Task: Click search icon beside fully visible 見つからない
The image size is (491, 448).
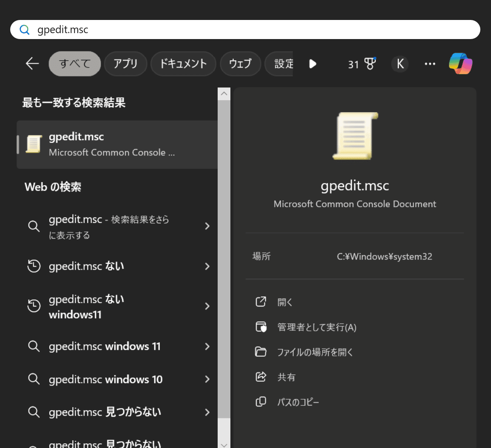Action: 34,412
